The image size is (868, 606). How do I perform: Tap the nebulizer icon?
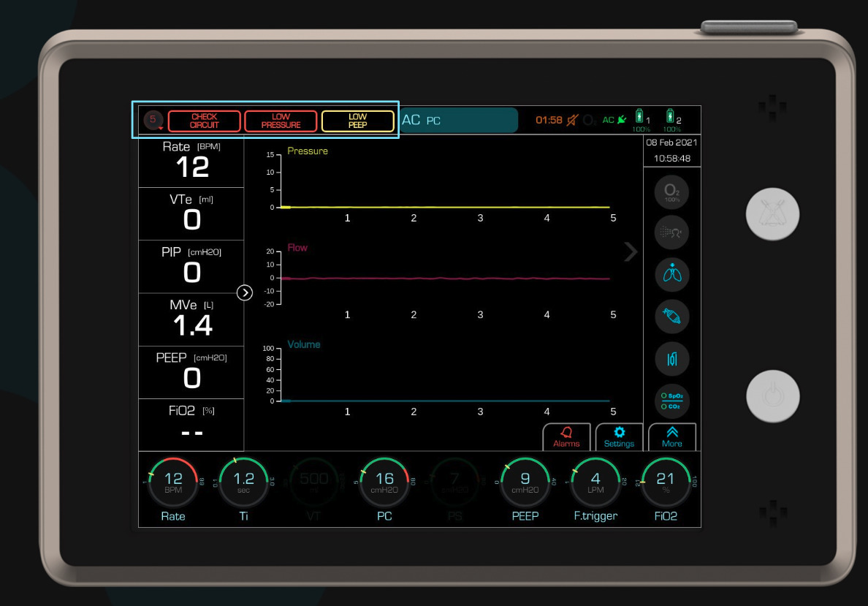click(671, 232)
